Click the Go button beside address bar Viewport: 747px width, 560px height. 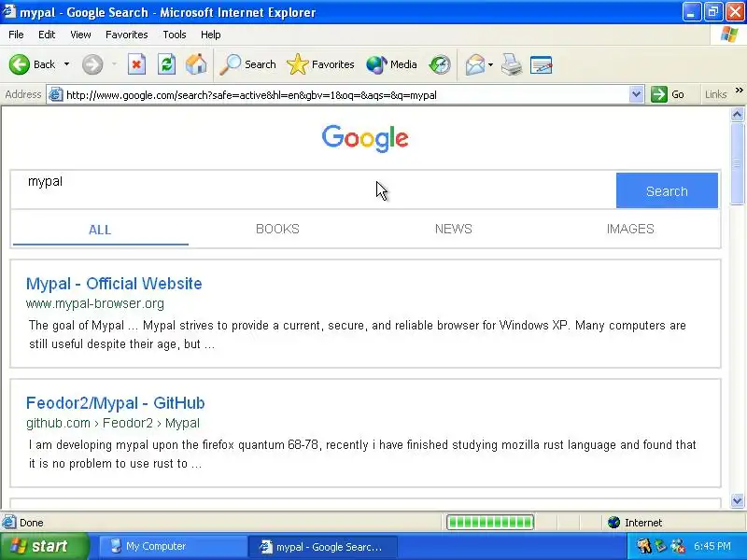point(668,94)
